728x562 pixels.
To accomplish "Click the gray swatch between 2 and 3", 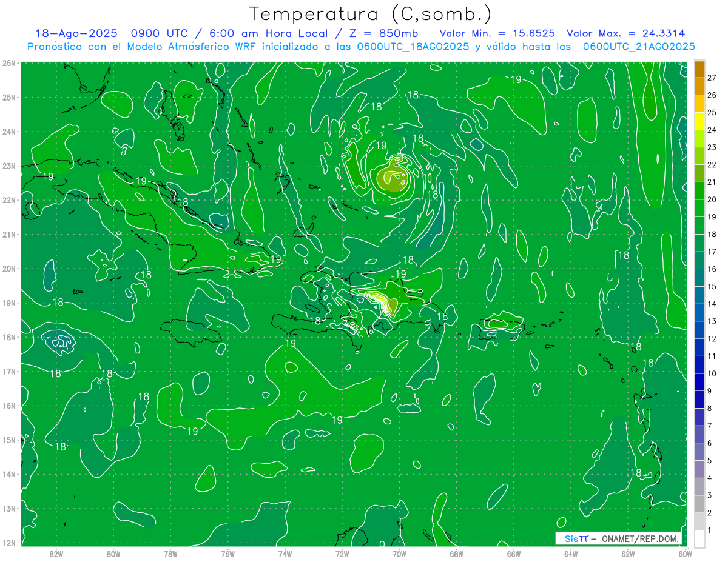I will [699, 504].
